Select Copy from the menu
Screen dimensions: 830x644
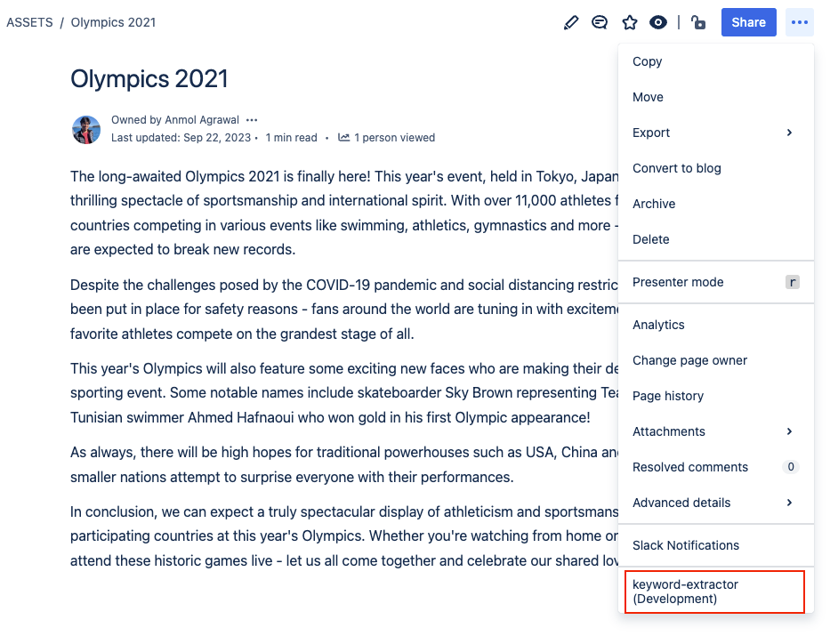pyautogui.click(x=647, y=61)
